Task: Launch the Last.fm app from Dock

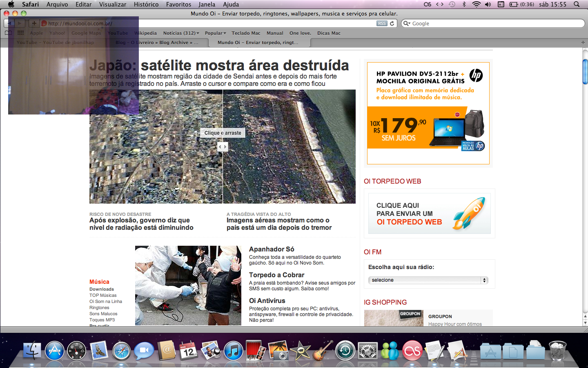Action: coord(412,351)
